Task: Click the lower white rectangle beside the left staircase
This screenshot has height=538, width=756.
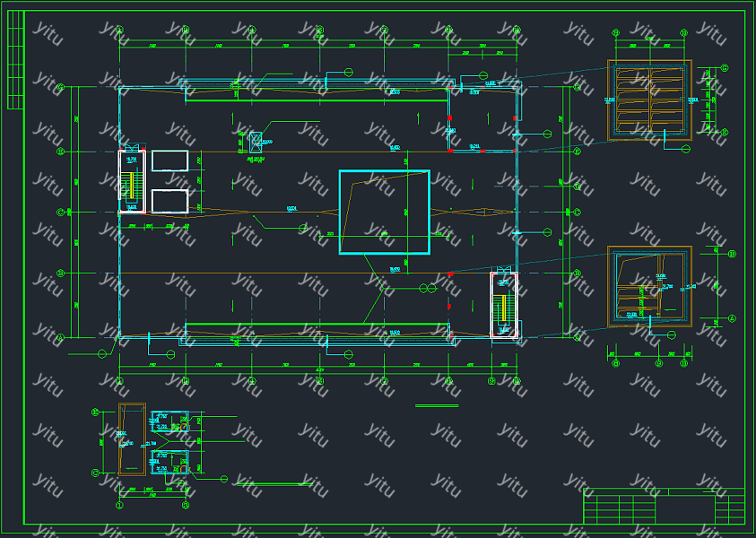Action: (169, 201)
